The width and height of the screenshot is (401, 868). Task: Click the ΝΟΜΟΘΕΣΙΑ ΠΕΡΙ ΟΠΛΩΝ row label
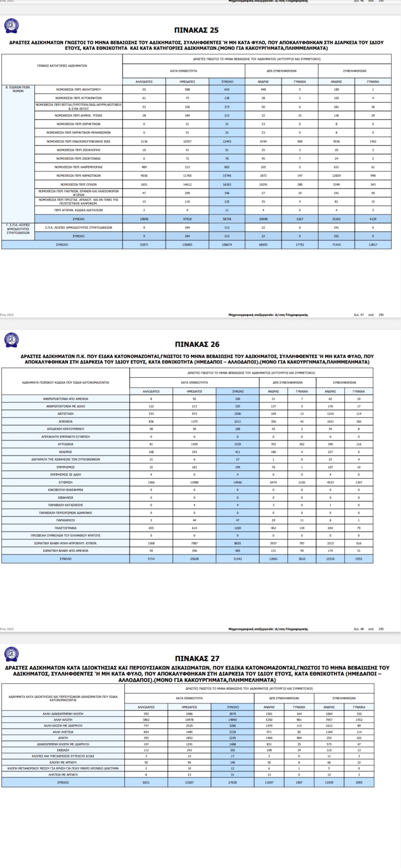(x=79, y=184)
